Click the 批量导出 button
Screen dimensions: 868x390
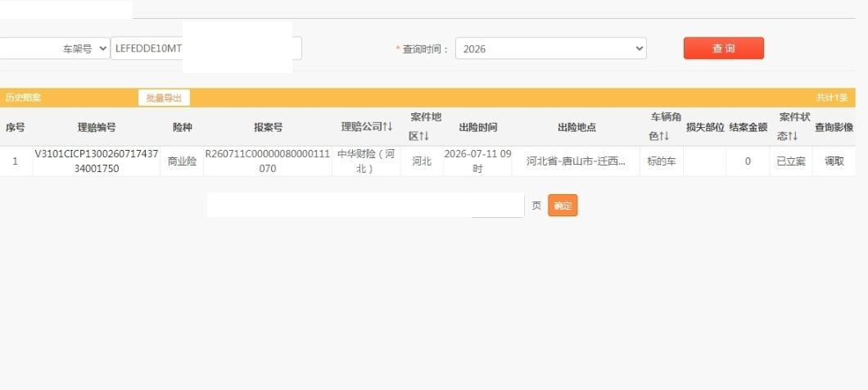pos(164,98)
